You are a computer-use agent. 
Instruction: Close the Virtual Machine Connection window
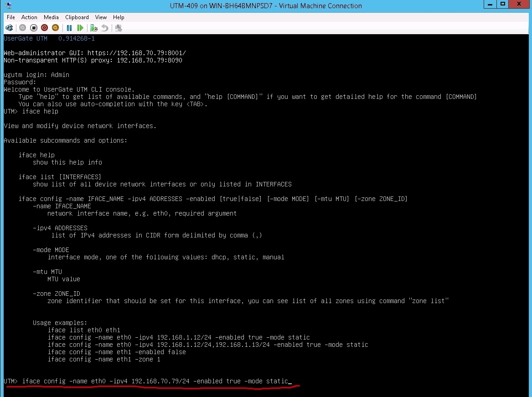coord(519,5)
